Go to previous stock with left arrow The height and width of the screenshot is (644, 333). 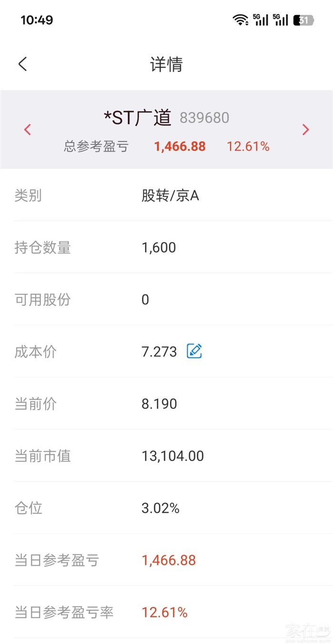pyautogui.click(x=28, y=129)
